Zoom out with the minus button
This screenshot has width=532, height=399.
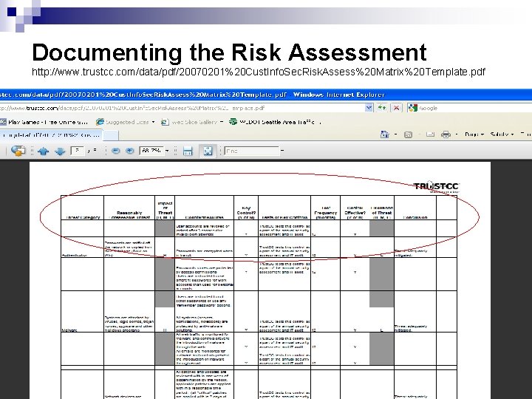116,151
